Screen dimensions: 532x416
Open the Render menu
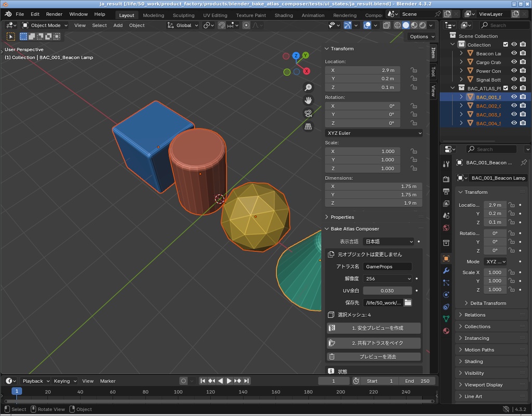point(54,14)
